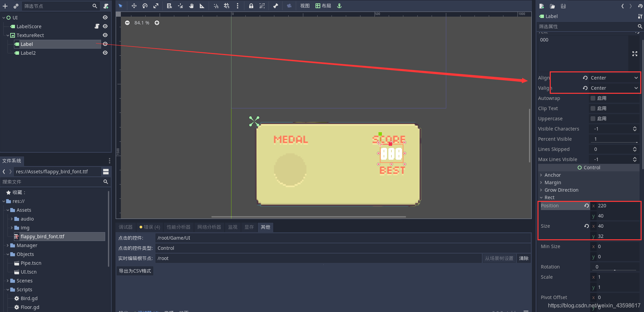Screen dimensions: 644x312
Task: Open skeleton bone options
Action: (275, 6)
